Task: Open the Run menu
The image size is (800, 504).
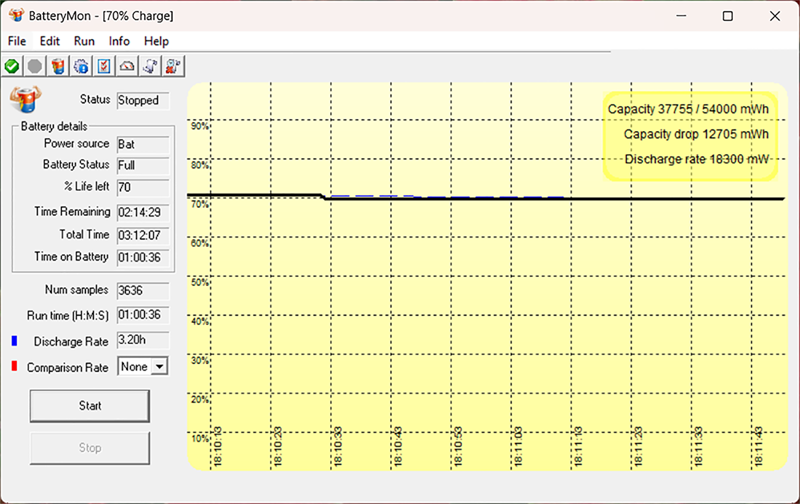Action: coord(84,41)
